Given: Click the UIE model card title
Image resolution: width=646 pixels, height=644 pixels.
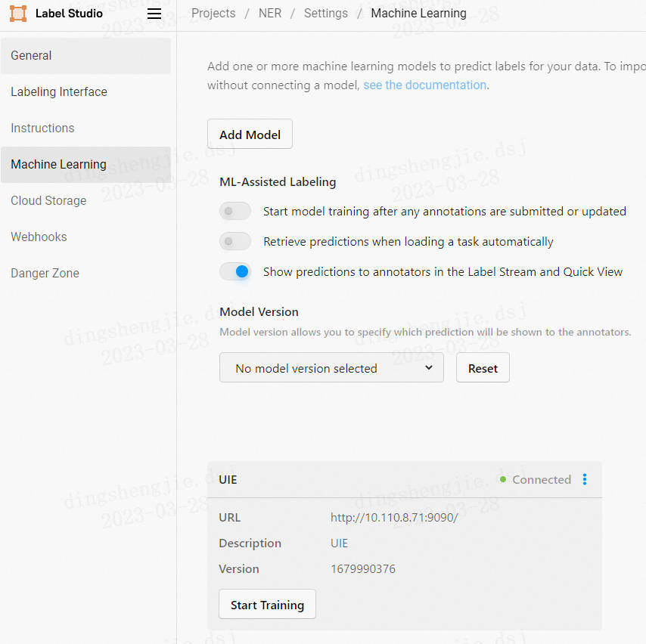Looking at the screenshot, I should [228, 480].
